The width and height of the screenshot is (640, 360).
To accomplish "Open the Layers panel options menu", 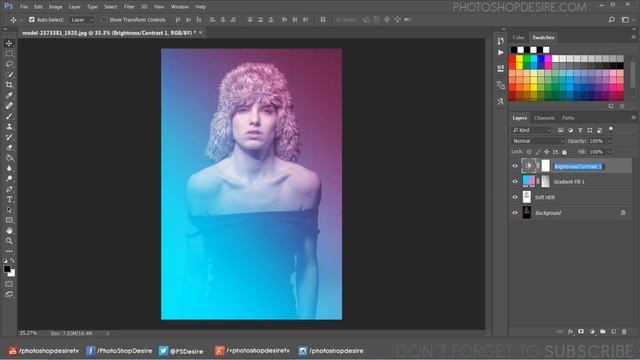I will (633, 118).
